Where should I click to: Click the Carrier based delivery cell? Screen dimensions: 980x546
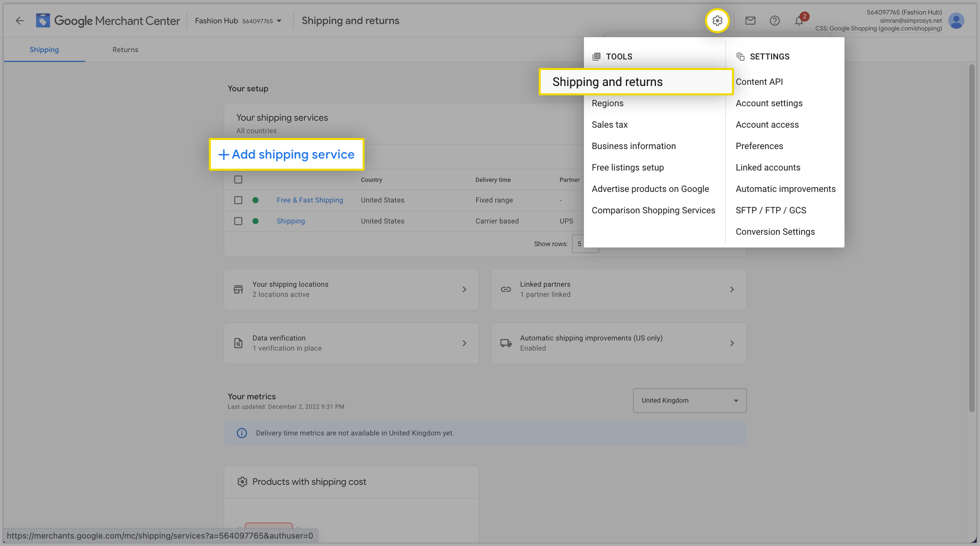(x=497, y=221)
